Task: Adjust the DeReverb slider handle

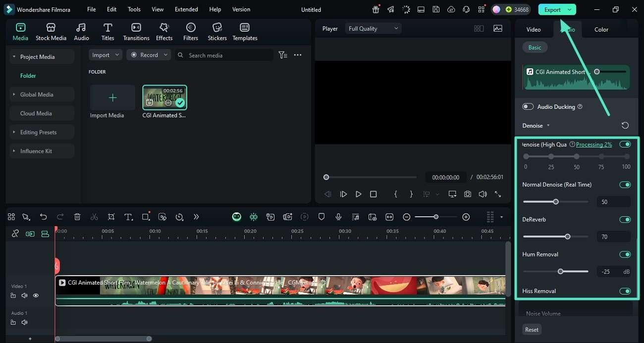Action: point(568,237)
